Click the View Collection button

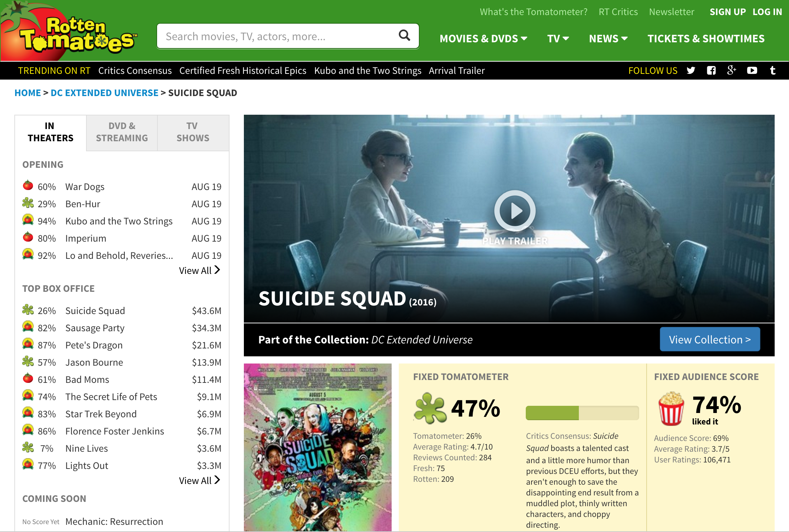tap(710, 339)
